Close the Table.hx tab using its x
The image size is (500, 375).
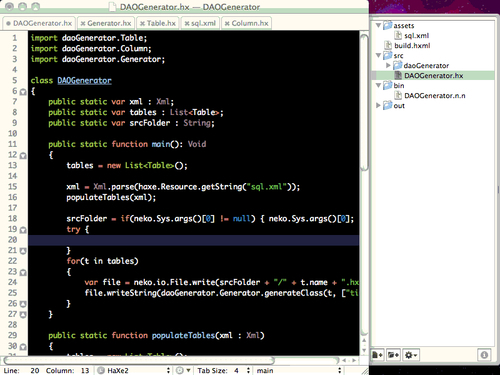tap(142, 23)
